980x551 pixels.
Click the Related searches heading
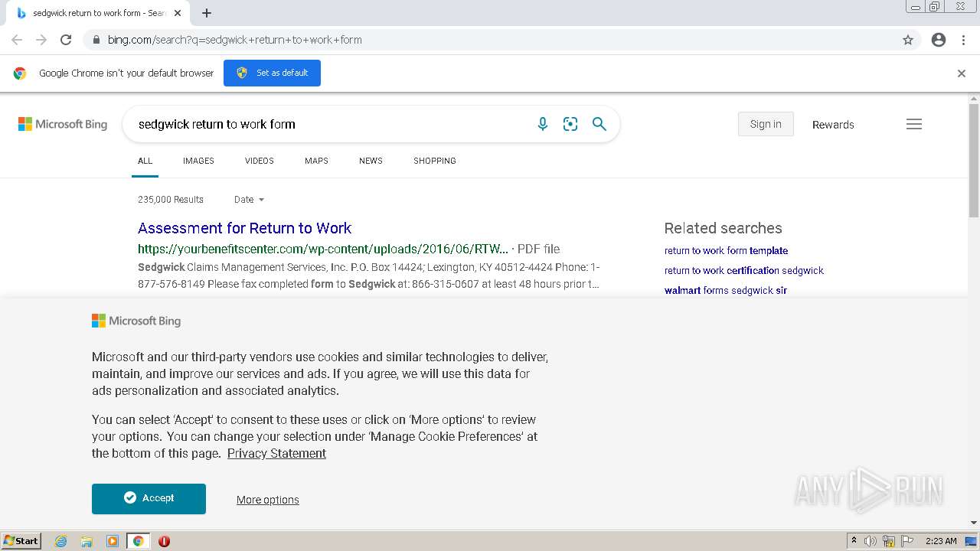pyautogui.click(x=724, y=228)
